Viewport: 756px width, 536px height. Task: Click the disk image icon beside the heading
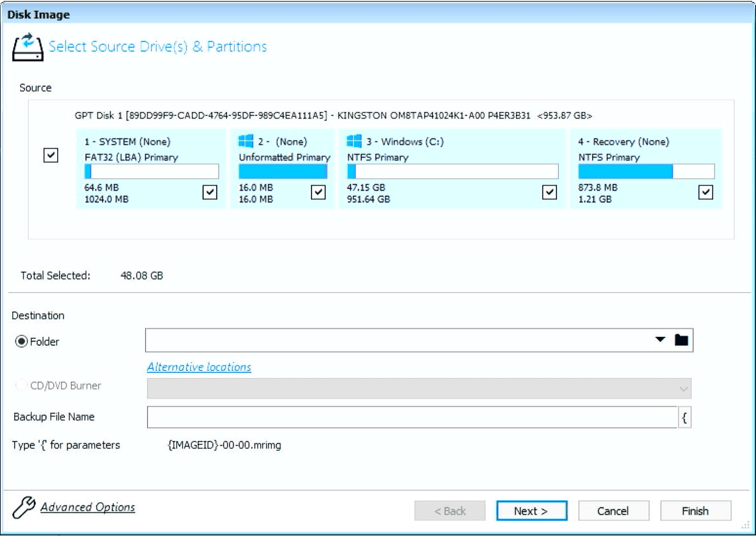[x=27, y=47]
